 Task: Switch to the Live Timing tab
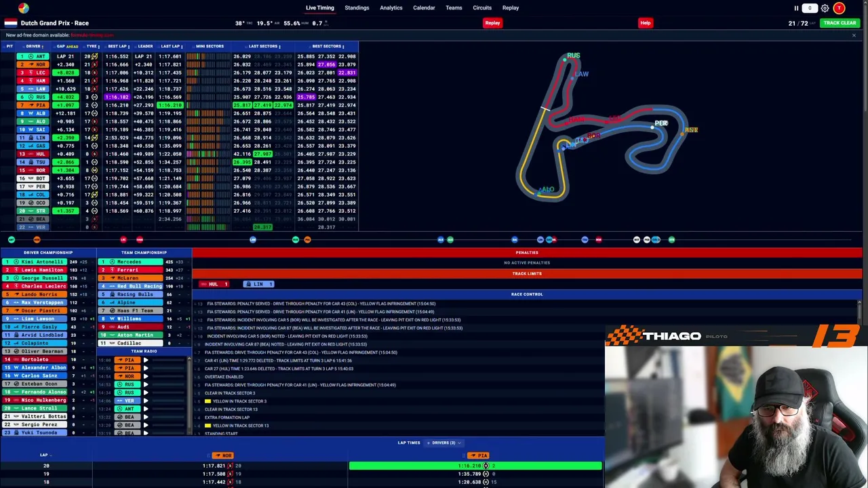tap(319, 8)
